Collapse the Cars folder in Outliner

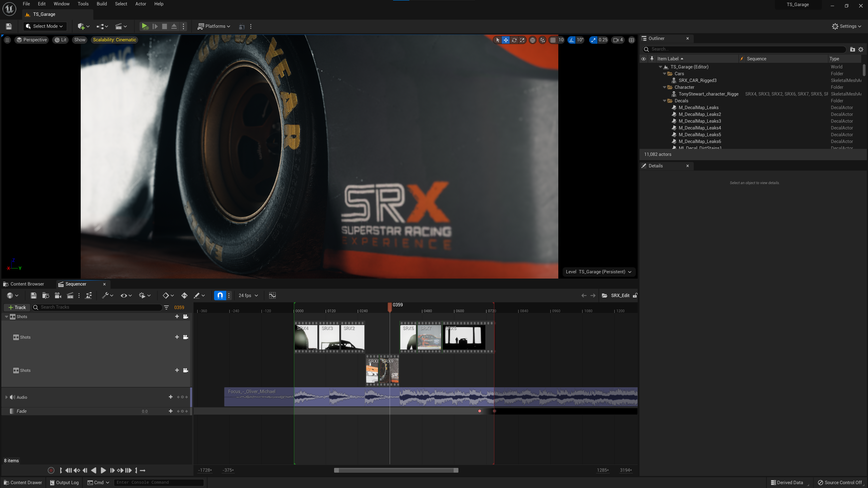[665, 73]
